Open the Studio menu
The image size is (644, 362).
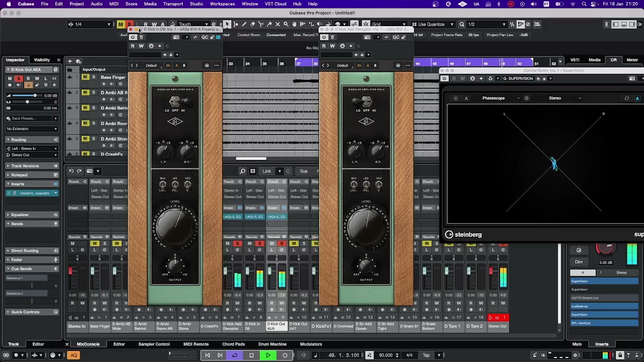(x=196, y=4)
